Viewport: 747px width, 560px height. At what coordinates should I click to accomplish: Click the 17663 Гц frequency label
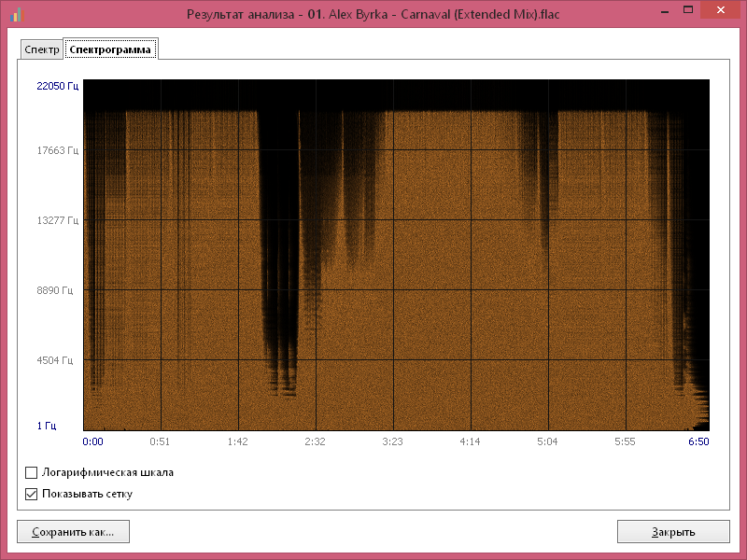point(58,150)
